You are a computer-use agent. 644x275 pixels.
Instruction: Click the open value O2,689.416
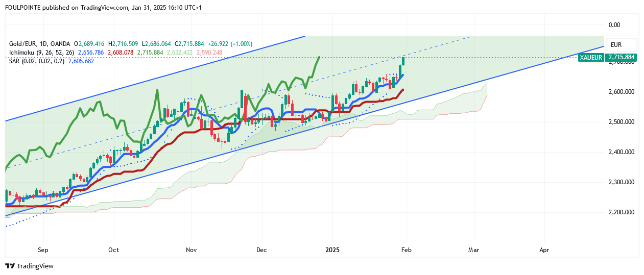pyautogui.click(x=89, y=44)
